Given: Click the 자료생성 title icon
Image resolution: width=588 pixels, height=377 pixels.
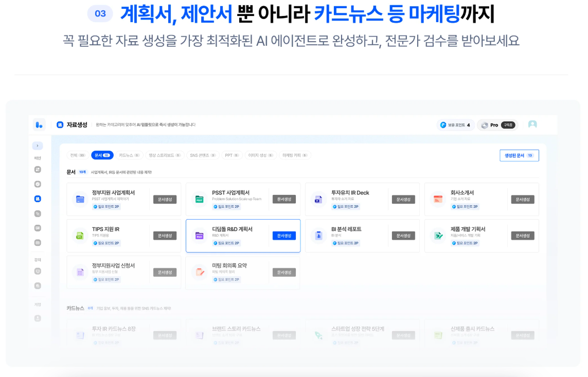Looking at the screenshot, I should tap(60, 125).
